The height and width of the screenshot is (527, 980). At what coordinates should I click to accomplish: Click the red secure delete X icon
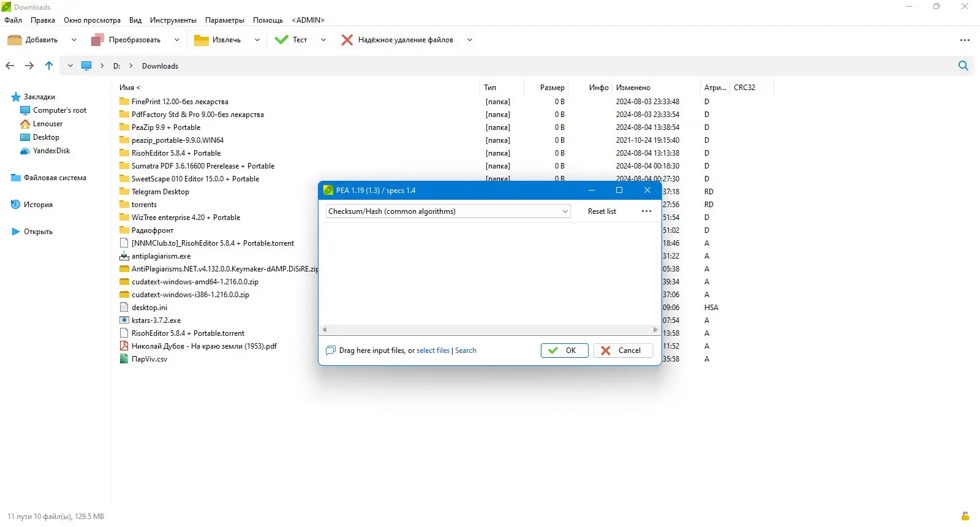click(347, 40)
